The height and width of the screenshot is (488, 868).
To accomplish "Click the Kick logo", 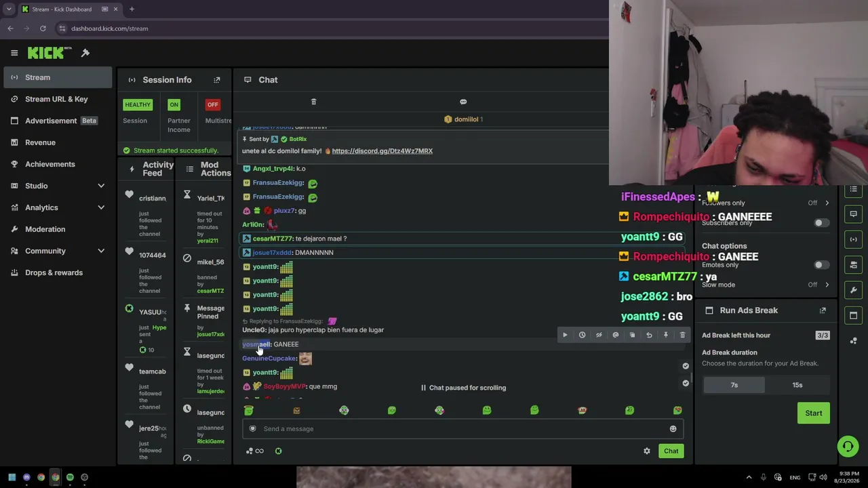I will (x=50, y=53).
